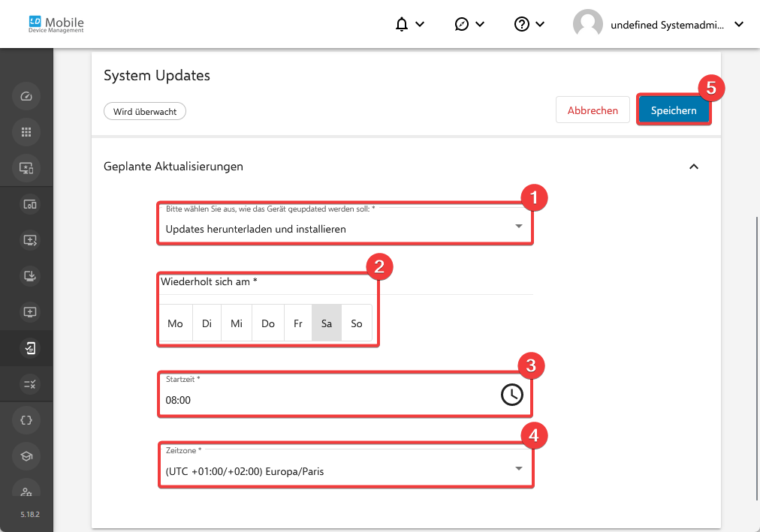Expand the notifications dropdown chevron

[421, 24]
